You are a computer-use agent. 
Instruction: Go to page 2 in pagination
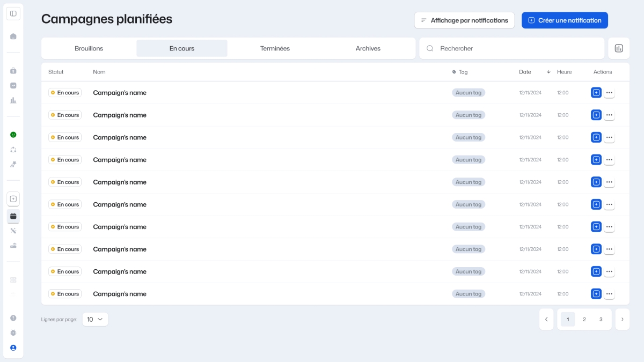pos(584,319)
